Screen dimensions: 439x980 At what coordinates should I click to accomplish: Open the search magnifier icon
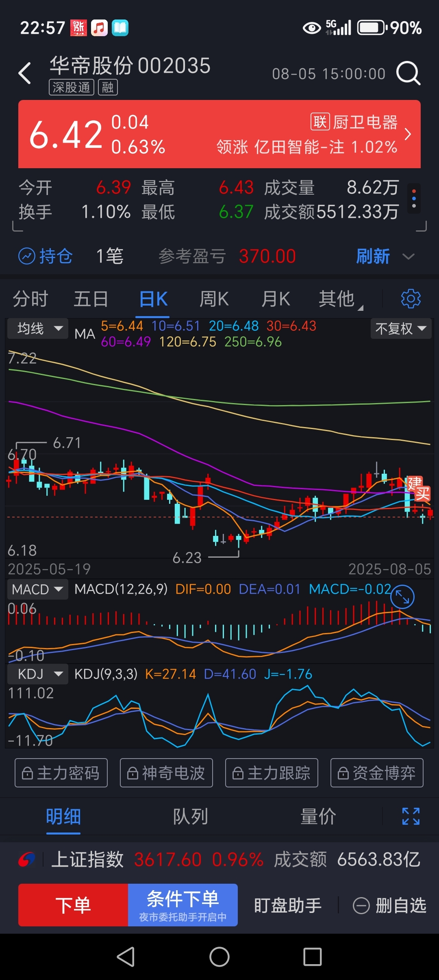click(x=408, y=74)
